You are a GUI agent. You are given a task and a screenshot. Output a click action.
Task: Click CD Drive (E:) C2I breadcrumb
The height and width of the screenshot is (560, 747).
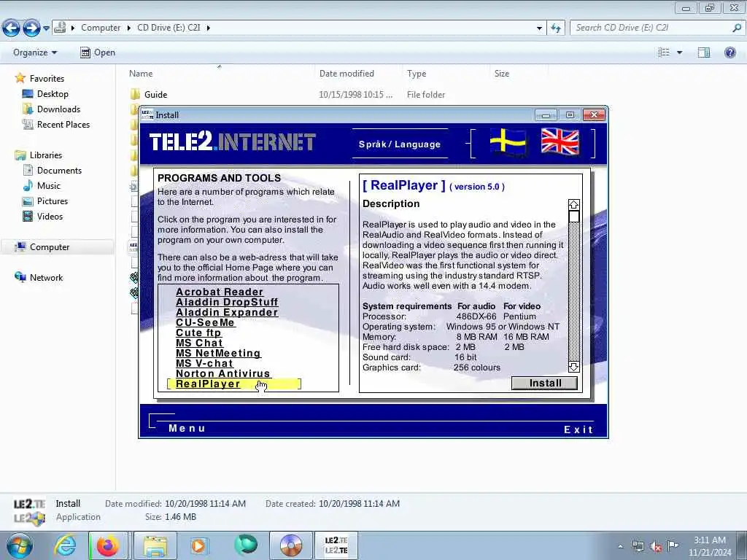coord(169,28)
